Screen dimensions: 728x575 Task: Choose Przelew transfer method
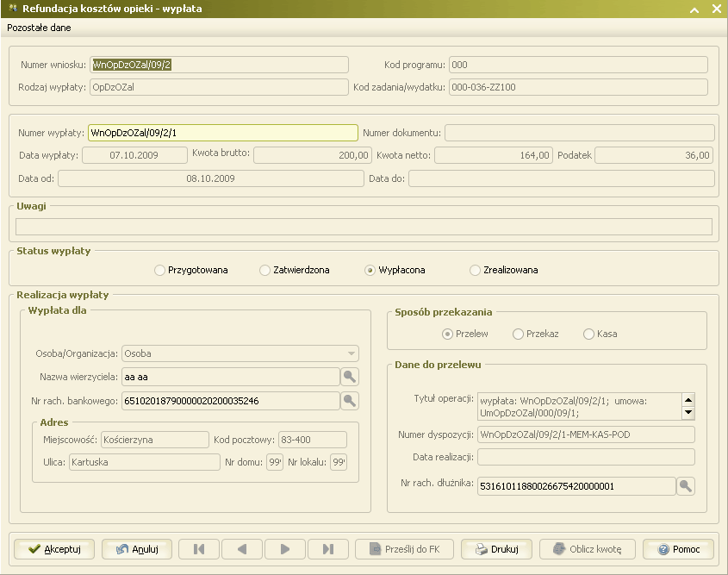coord(447,334)
